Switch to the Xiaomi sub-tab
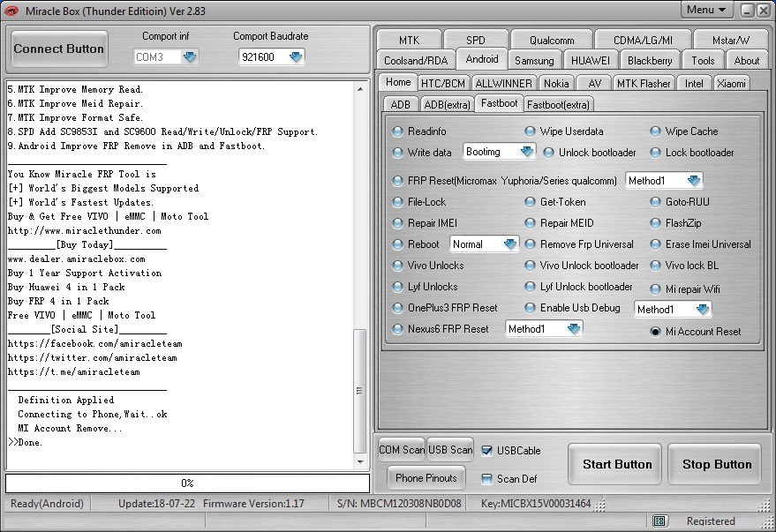 731,84
